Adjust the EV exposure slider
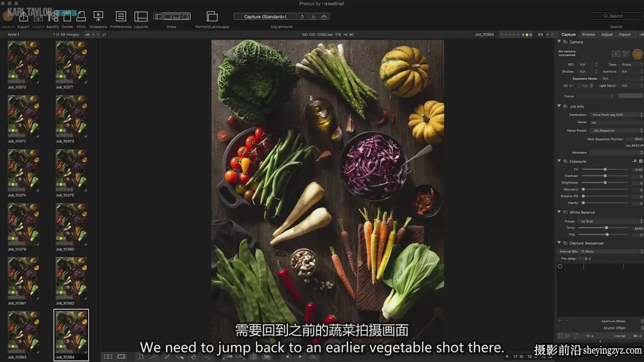 pyautogui.click(x=605, y=169)
